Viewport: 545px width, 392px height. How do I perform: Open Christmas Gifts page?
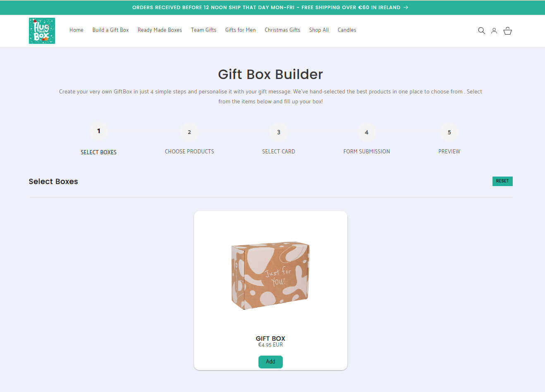(282, 30)
